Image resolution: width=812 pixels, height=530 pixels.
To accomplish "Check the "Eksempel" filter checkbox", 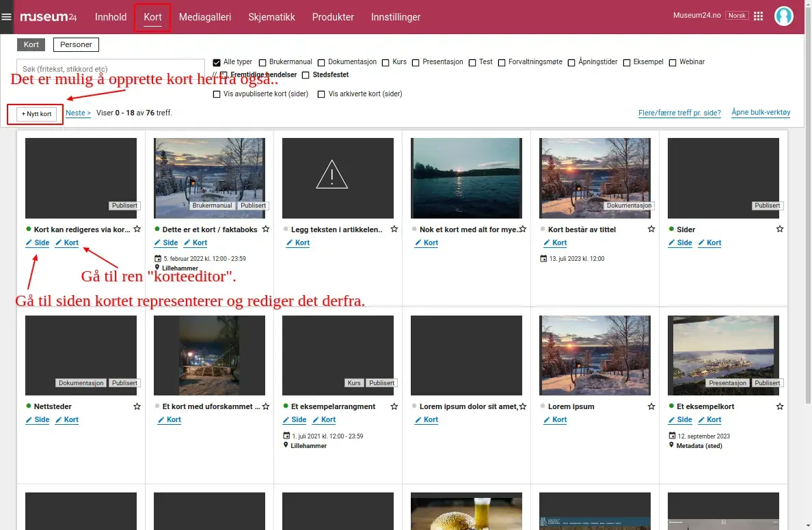I will pyautogui.click(x=627, y=63).
